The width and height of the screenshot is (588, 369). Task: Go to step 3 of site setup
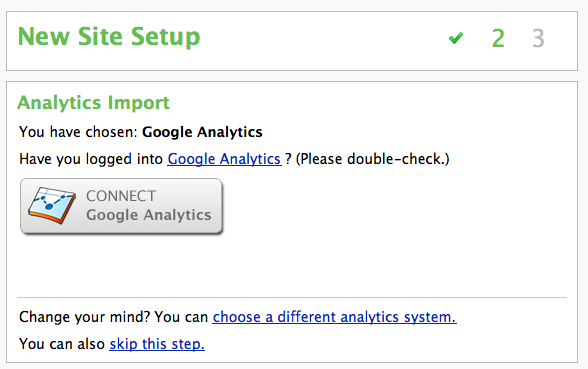(x=538, y=38)
